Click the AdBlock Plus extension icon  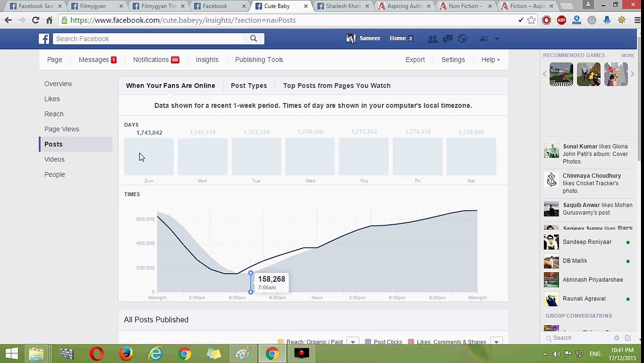[x=561, y=20]
